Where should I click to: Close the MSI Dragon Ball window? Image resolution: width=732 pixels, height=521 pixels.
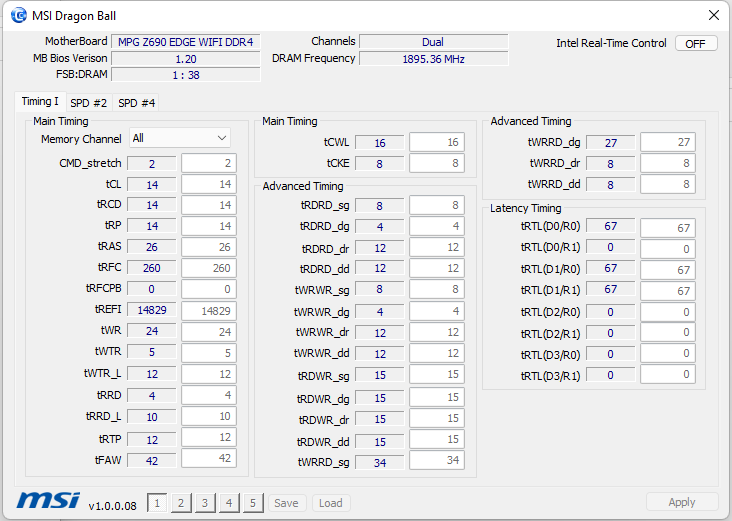713,15
